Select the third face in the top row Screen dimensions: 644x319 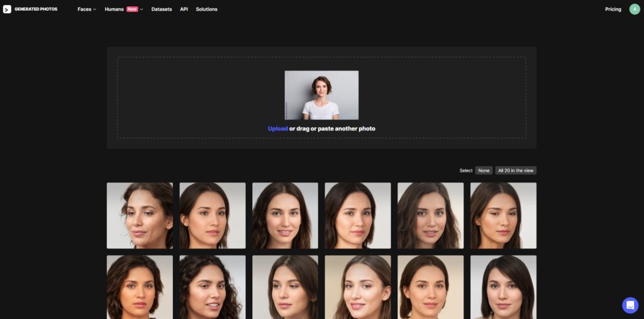[x=285, y=215]
